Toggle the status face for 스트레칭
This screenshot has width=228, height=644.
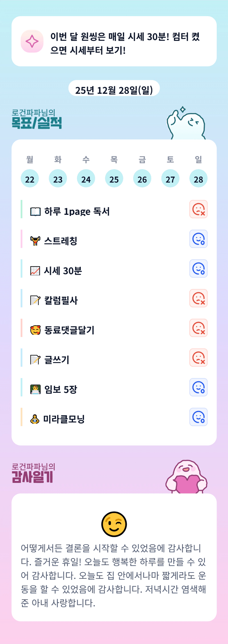pyautogui.click(x=198, y=239)
